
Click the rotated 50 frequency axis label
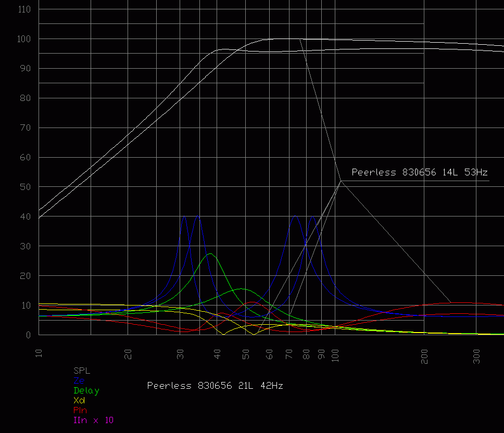click(246, 354)
